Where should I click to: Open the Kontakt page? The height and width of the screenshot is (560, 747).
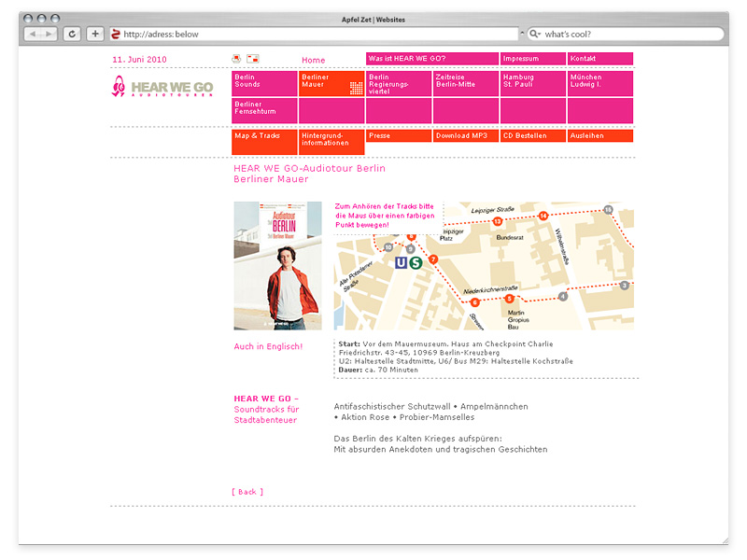600,59
